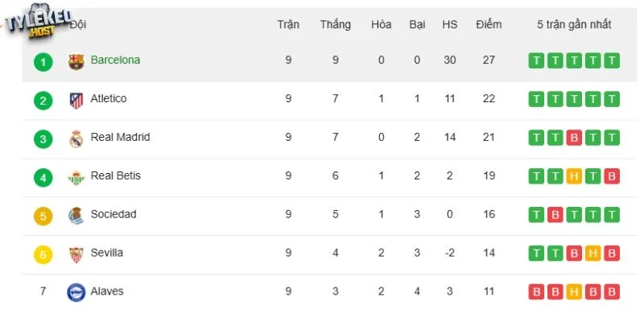Click the Sociedad club crest icon
644x322 pixels.
pyautogui.click(x=76, y=216)
